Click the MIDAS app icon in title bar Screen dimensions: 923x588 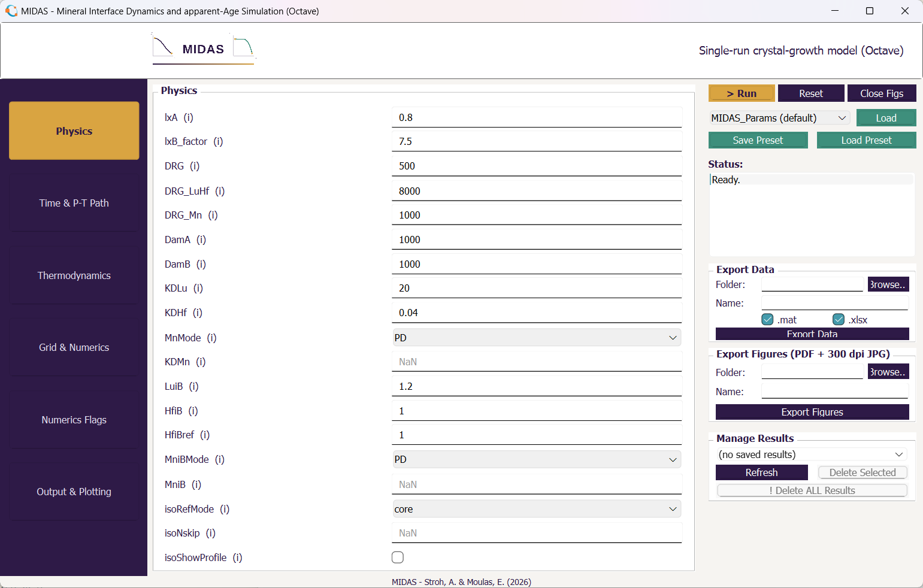pyautogui.click(x=11, y=11)
